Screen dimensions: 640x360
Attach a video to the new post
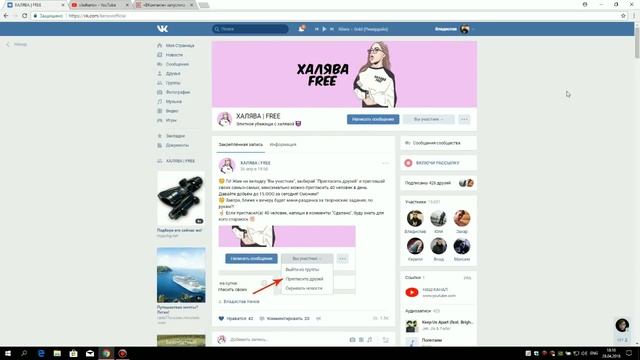click(x=361, y=339)
